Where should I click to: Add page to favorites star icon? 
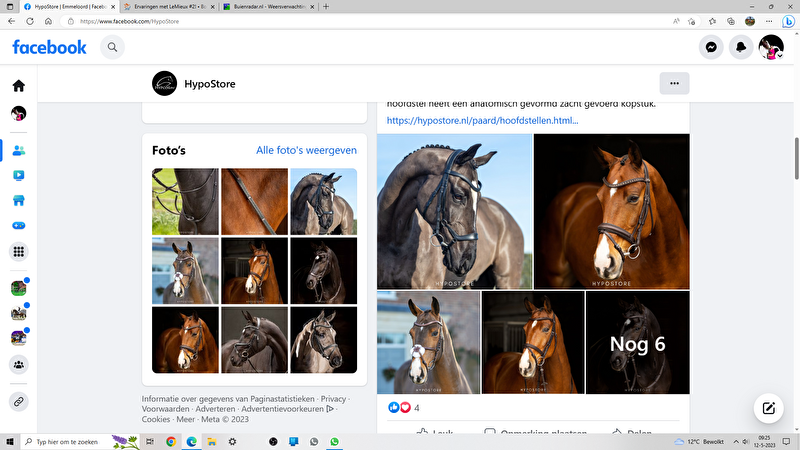pos(691,21)
